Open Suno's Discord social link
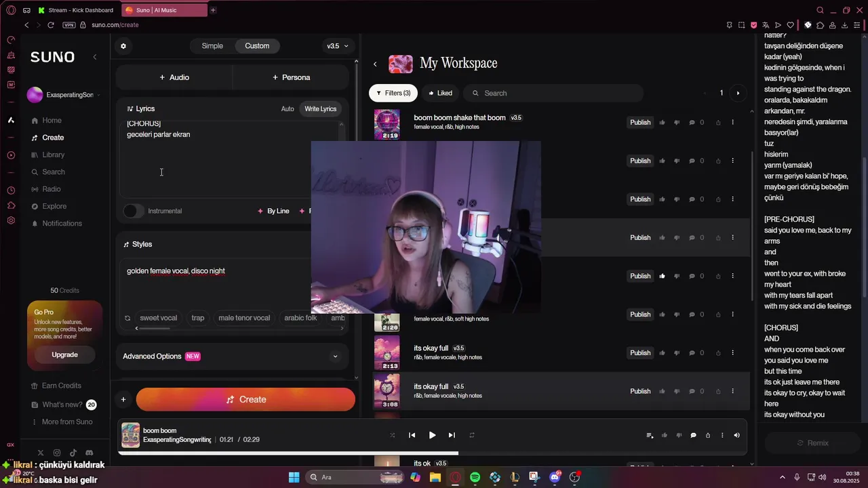 point(89,453)
